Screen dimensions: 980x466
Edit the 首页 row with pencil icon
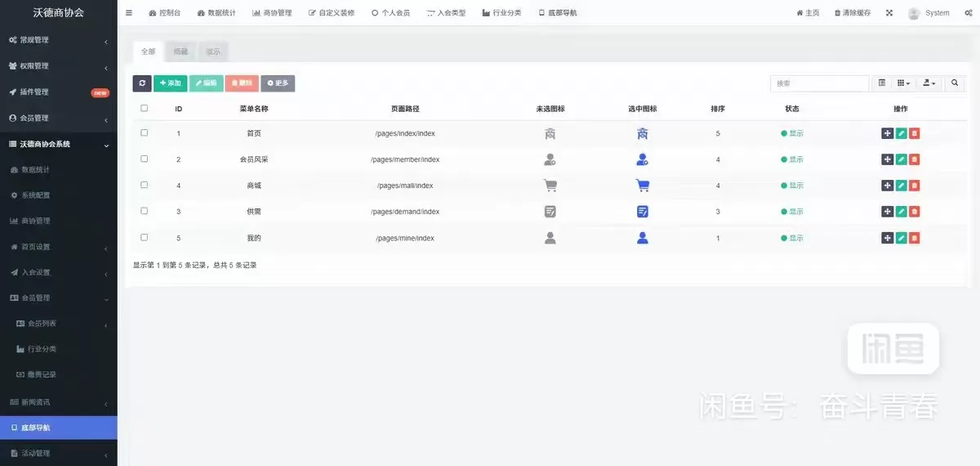[x=901, y=133]
